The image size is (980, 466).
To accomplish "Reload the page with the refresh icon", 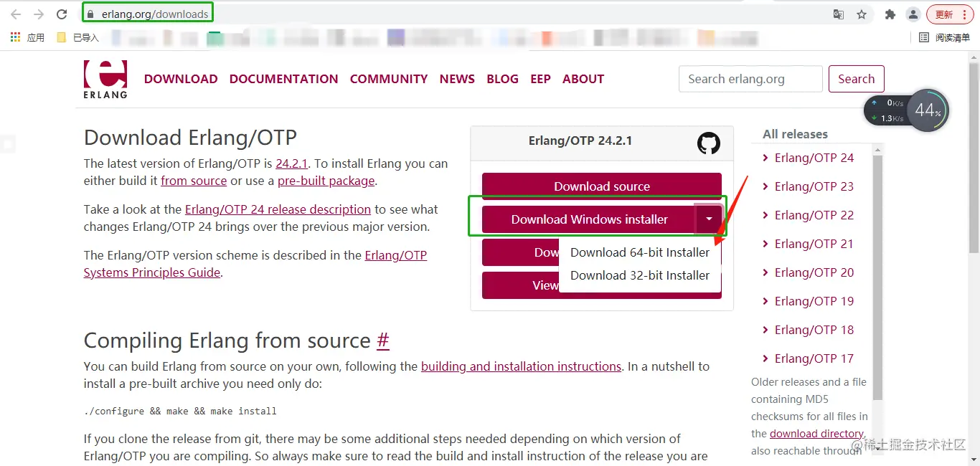I will (62, 14).
